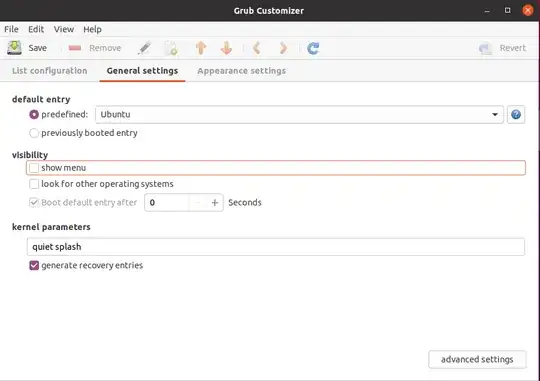The width and height of the screenshot is (540, 381).
Task: Click the pencil edit entry icon
Action: [145, 48]
